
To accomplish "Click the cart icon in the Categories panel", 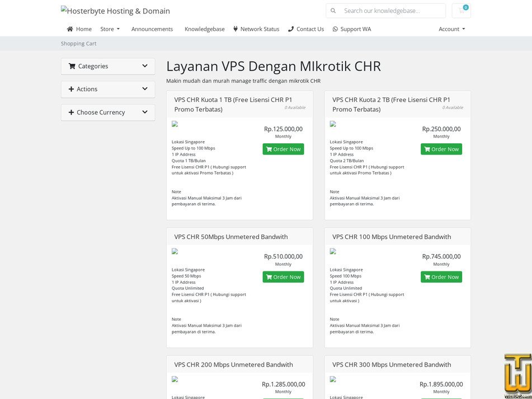I will (x=72, y=66).
